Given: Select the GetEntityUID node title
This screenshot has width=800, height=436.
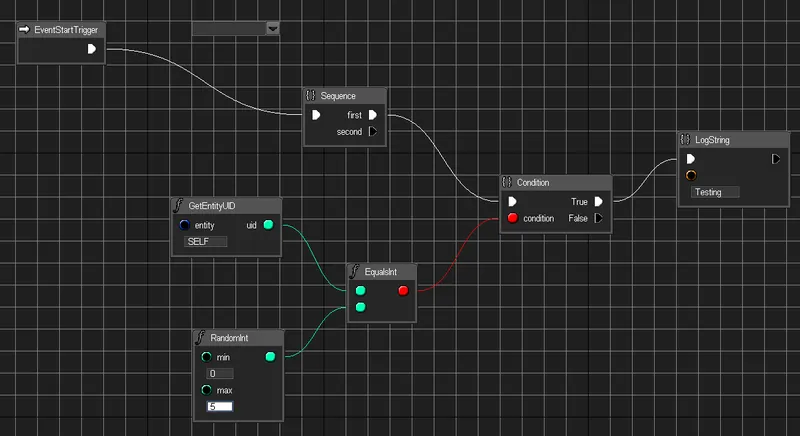Looking at the screenshot, I should (x=212, y=206).
